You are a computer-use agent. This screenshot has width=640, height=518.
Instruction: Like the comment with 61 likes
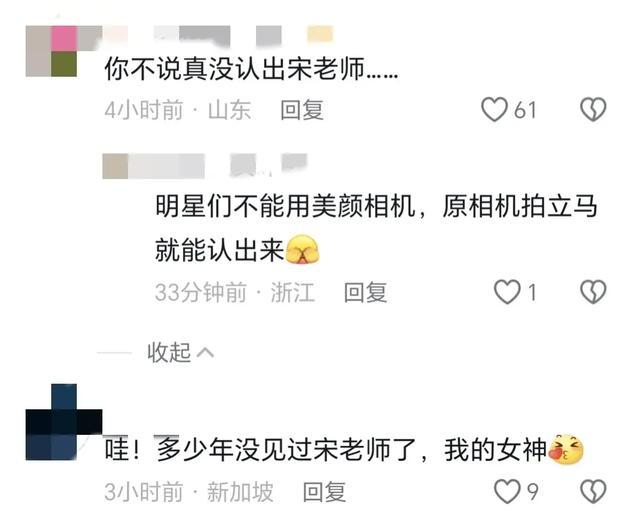(x=494, y=109)
